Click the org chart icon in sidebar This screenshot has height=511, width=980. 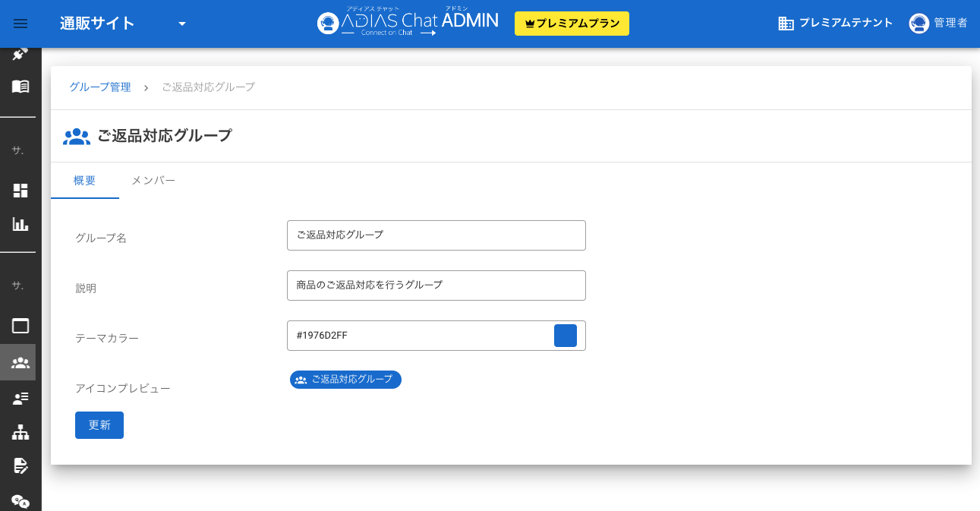click(x=20, y=432)
